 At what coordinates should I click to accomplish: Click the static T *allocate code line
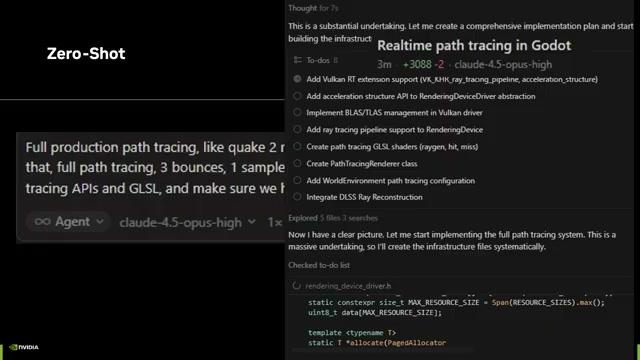[377, 343]
